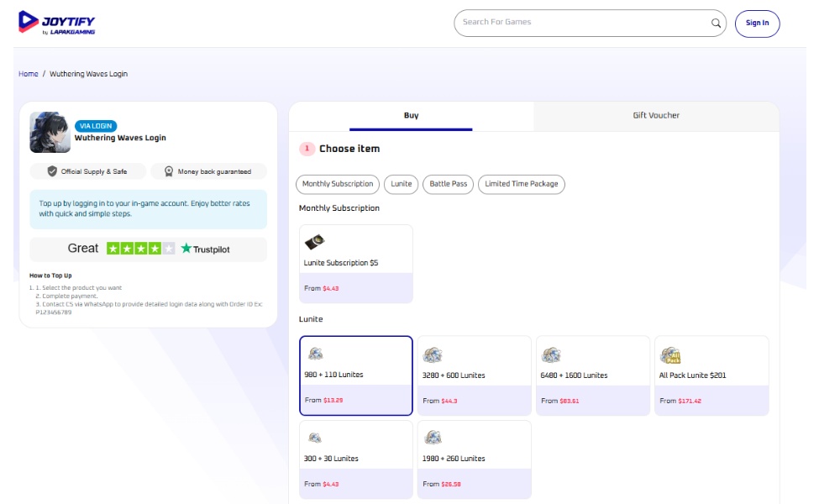The width and height of the screenshot is (819, 504).
Task: Click the Wuthering Waves Login title
Action: [x=120, y=138]
